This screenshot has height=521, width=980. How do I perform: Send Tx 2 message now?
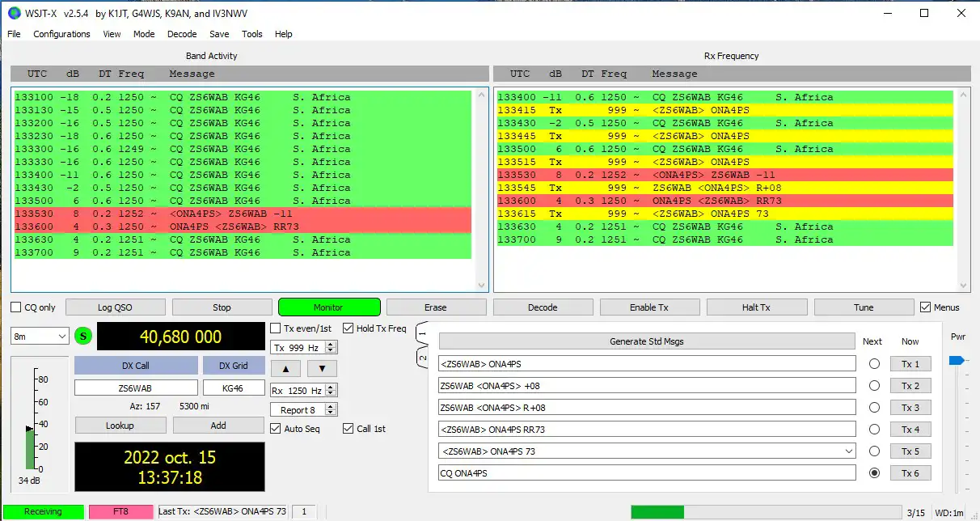(910, 386)
